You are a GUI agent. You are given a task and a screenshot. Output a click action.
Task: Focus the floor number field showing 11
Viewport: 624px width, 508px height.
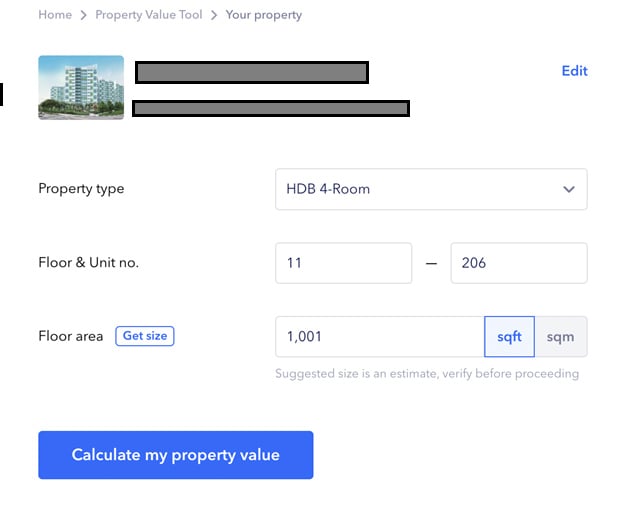tap(343, 263)
